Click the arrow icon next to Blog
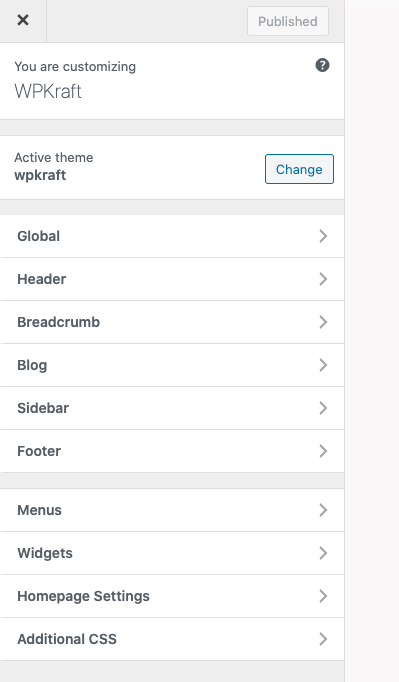399x682 pixels. (323, 365)
